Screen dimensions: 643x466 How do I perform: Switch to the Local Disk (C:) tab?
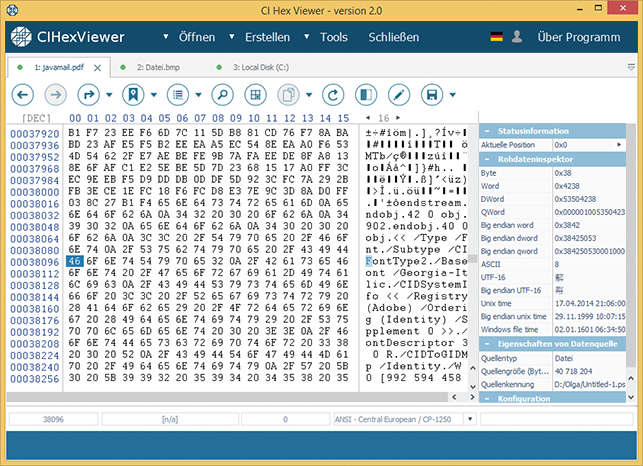click(260, 67)
